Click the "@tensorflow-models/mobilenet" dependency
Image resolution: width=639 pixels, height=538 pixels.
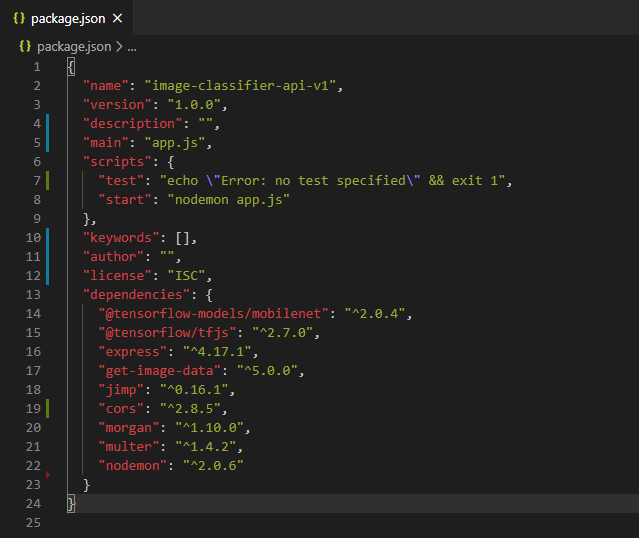point(214,314)
